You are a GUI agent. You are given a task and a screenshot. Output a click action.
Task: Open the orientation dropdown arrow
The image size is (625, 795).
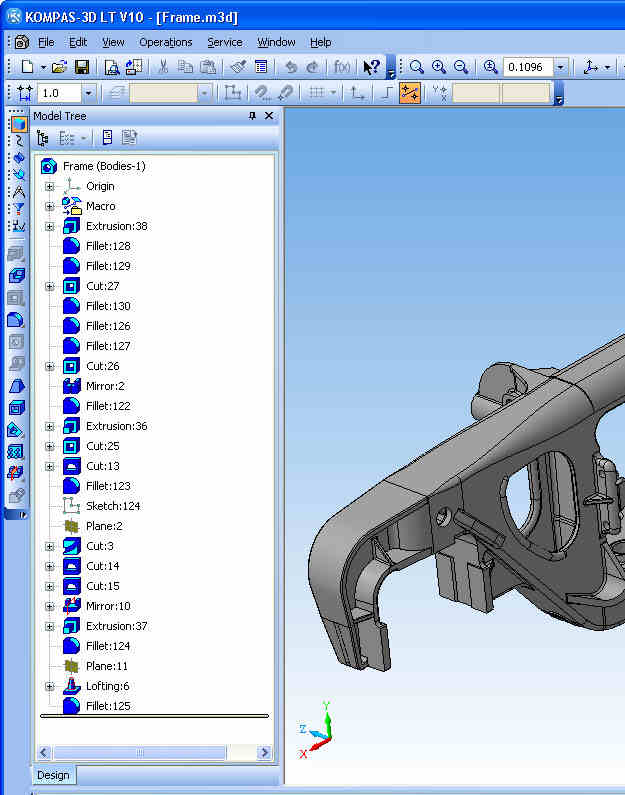[x=607, y=67]
